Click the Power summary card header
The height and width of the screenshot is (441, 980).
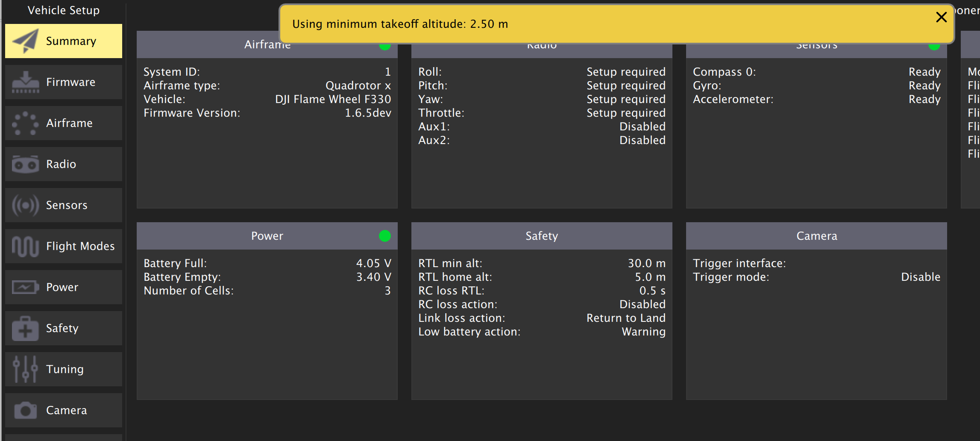coord(267,236)
